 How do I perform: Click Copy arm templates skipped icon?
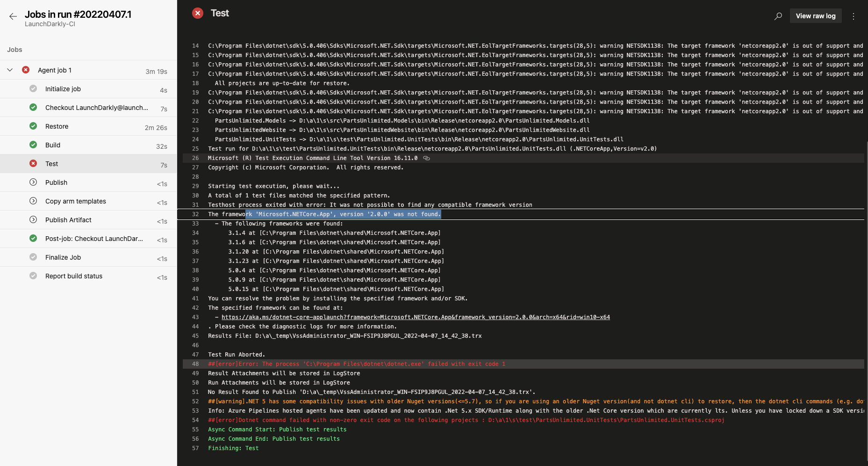[x=33, y=201]
